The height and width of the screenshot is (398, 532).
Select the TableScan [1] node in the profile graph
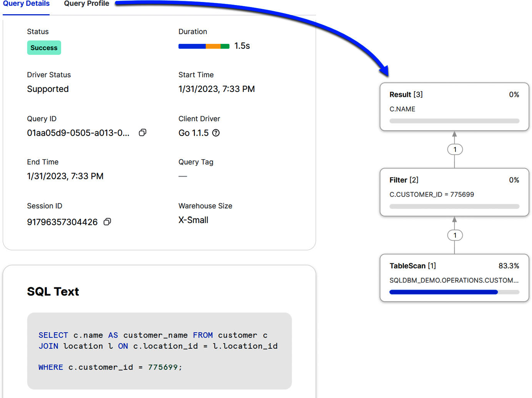454,265
